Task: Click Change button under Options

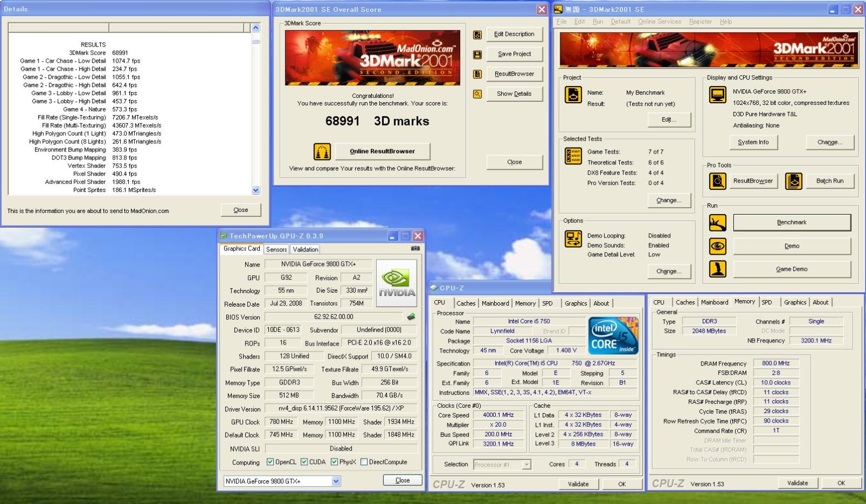Action: coord(669,271)
